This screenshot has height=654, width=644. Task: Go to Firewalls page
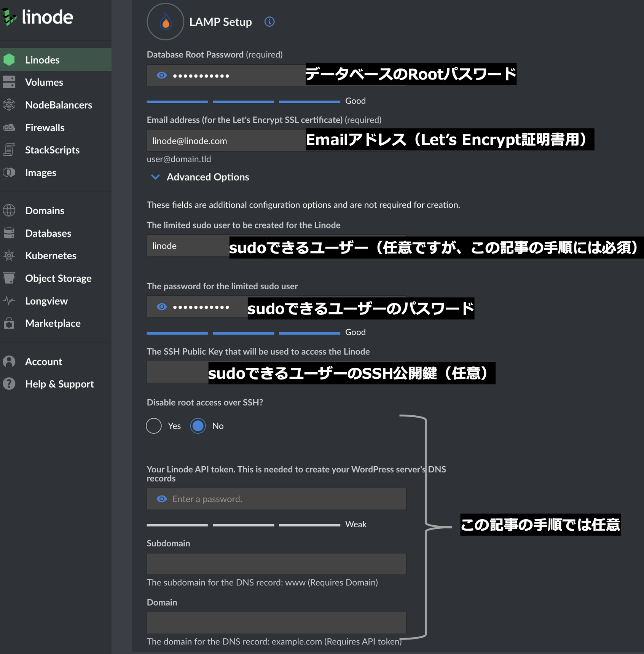coord(56,128)
